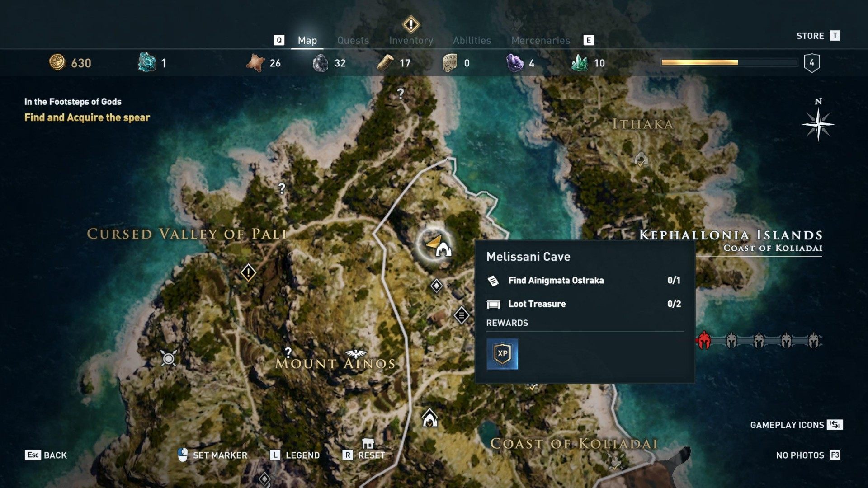Image resolution: width=868 pixels, height=488 pixels.
Task: Click the XP reward icon in tooltip
Action: (x=502, y=354)
